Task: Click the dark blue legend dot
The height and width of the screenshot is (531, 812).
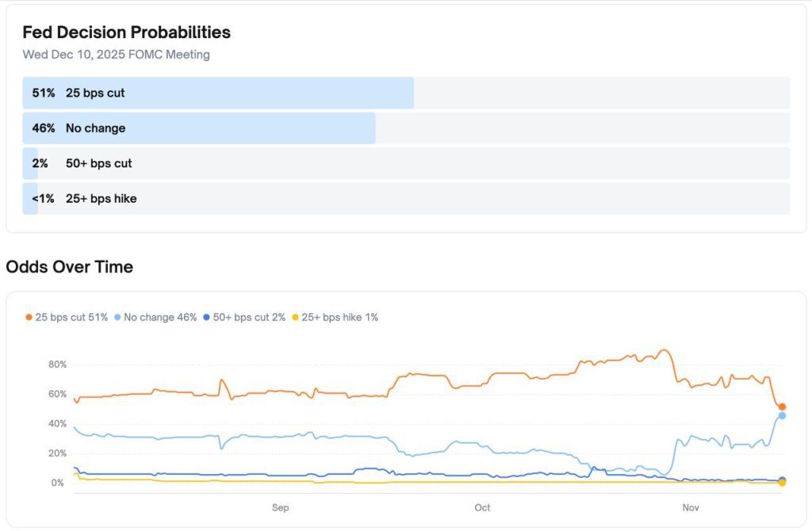Action: click(207, 317)
